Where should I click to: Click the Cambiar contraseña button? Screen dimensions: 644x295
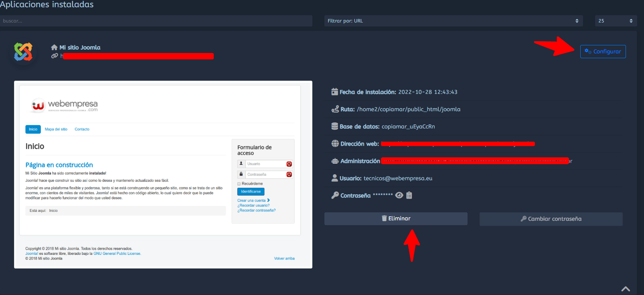(551, 219)
